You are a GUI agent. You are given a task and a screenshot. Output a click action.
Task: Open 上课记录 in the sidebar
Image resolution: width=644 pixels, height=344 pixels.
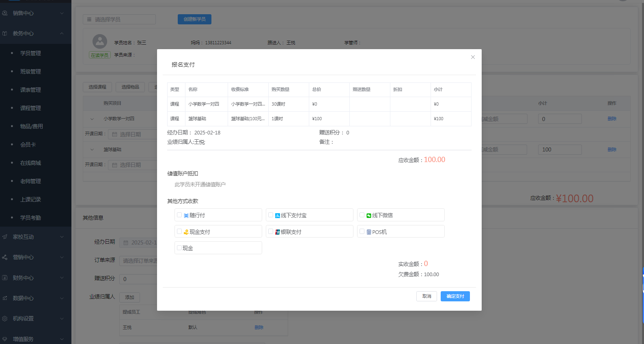(x=30, y=199)
